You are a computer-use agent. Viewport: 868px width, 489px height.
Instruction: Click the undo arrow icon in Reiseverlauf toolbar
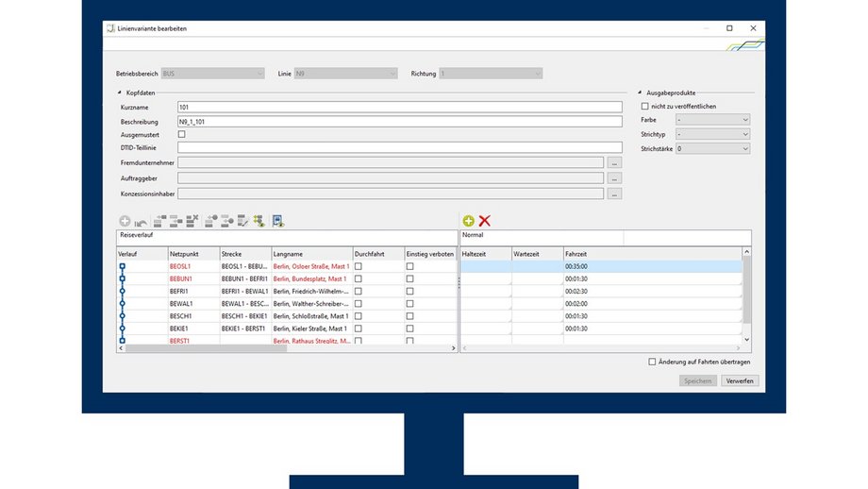point(140,220)
